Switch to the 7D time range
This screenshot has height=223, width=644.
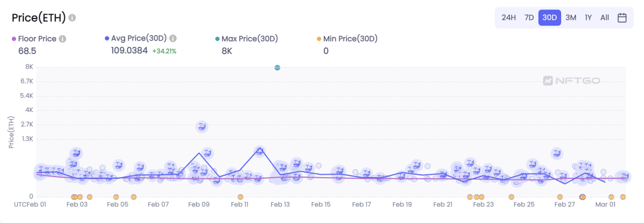tap(529, 18)
